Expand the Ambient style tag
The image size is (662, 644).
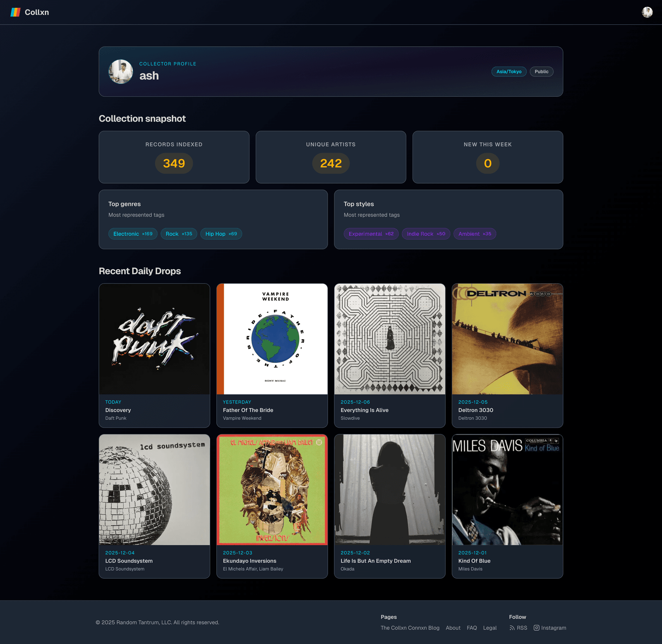475,234
